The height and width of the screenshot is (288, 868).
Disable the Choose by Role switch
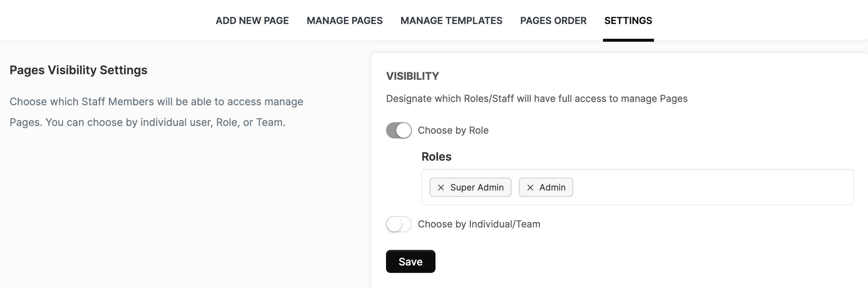[x=399, y=130]
